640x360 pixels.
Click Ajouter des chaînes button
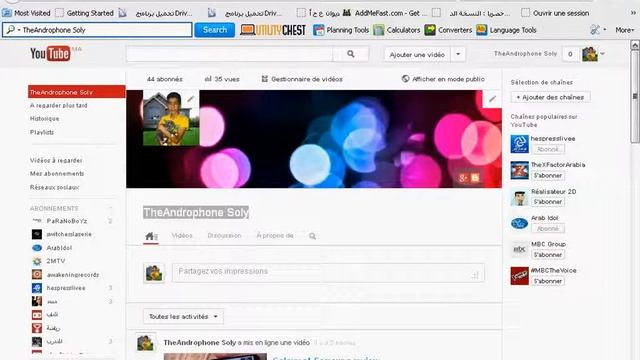tap(550, 97)
